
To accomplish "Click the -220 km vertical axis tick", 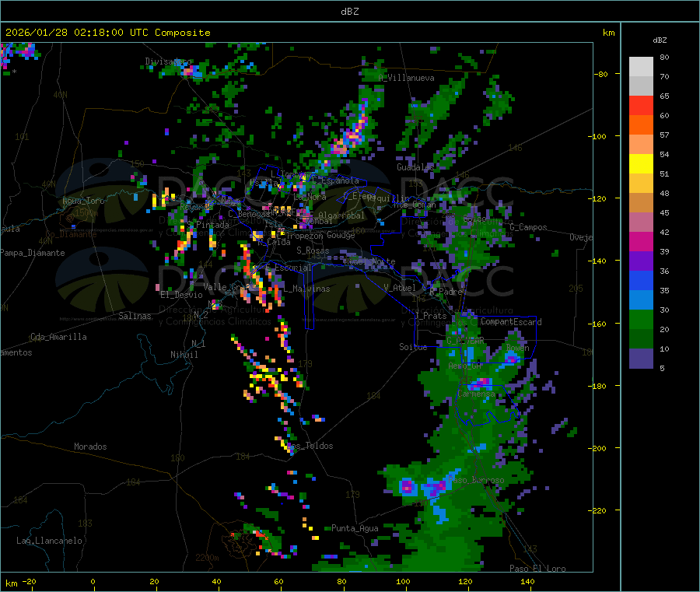I will pyautogui.click(x=597, y=511).
